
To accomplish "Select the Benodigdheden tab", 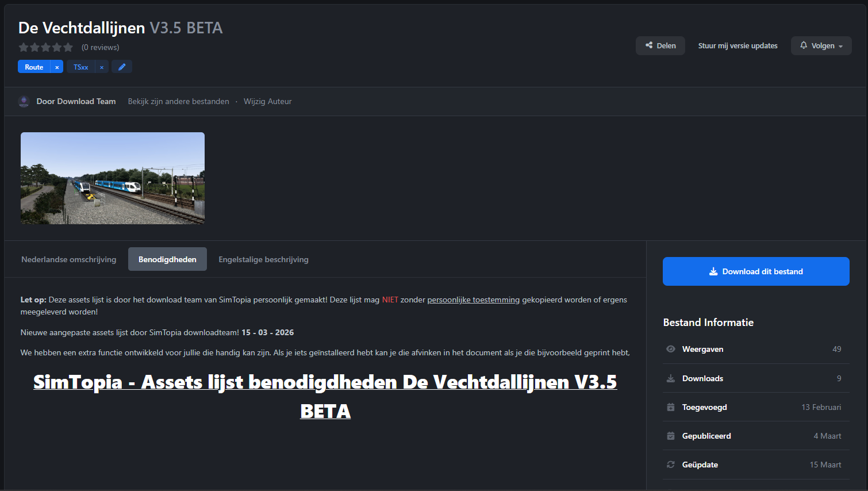I will (167, 259).
